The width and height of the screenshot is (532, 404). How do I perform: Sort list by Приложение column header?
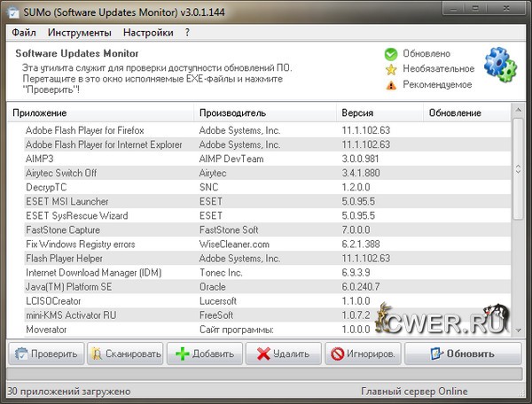100,113
